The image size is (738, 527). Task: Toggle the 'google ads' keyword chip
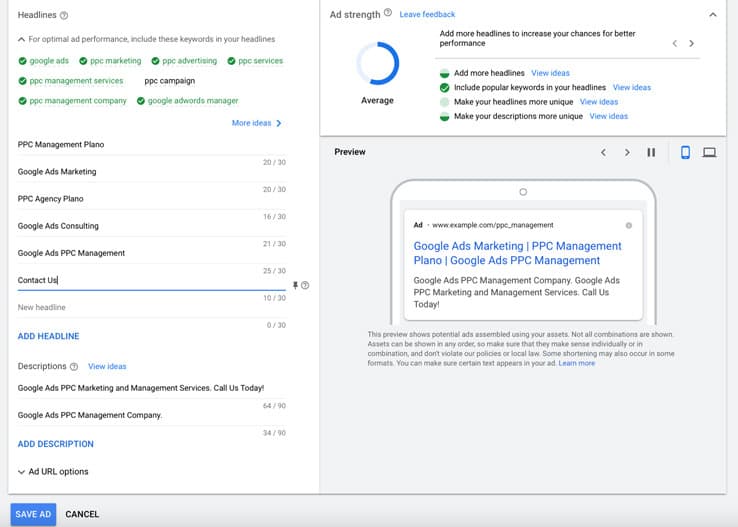click(43, 61)
